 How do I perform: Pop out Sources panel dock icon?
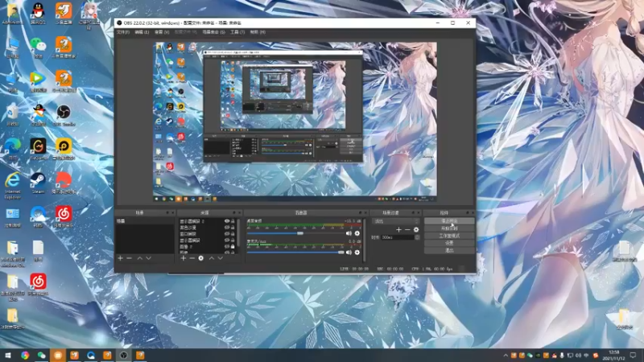click(x=234, y=212)
